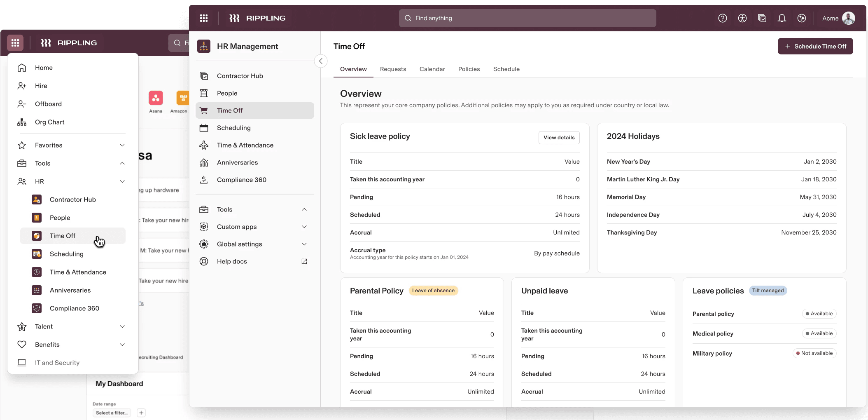868x420 pixels.
Task: Click the November 25, 2030 date
Action: (x=809, y=232)
